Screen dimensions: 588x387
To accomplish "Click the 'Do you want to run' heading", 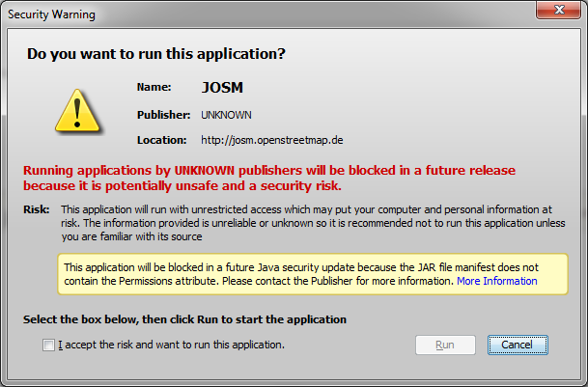I will click(x=156, y=54).
